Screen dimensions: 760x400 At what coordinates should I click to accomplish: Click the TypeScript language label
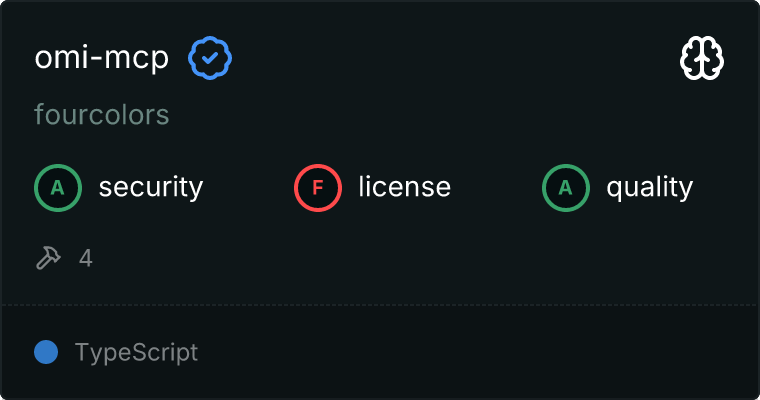pyautogui.click(x=136, y=352)
